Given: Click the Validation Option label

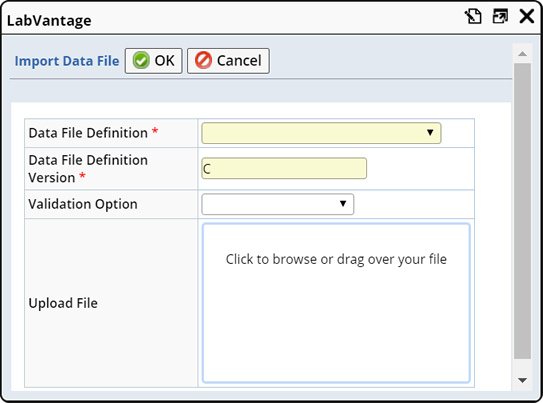Looking at the screenshot, I should (83, 204).
